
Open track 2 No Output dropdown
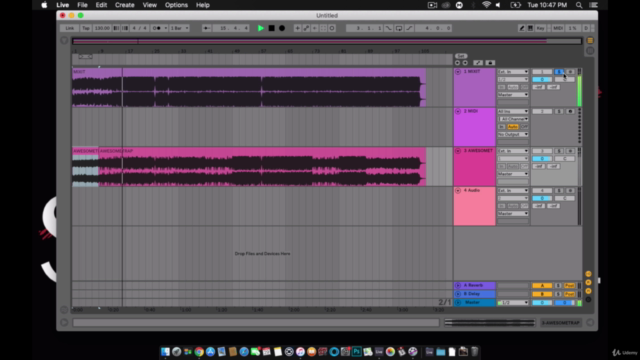point(513,134)
